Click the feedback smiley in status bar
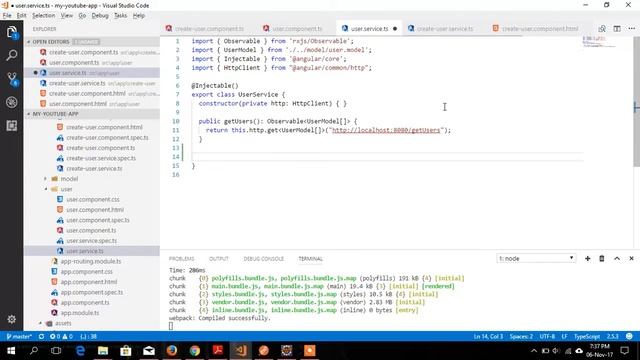The height and width of the screenshot is (360, 640). (629, 336)
